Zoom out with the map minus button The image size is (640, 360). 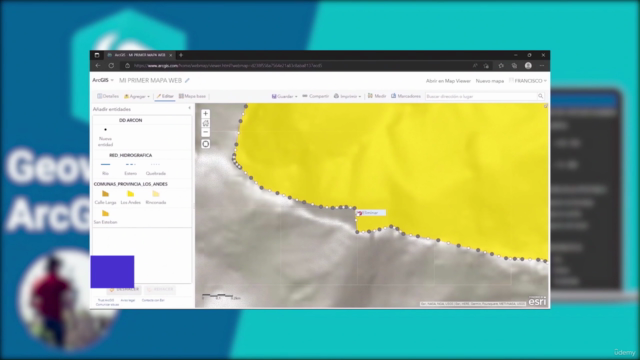[x=205, y=132]
